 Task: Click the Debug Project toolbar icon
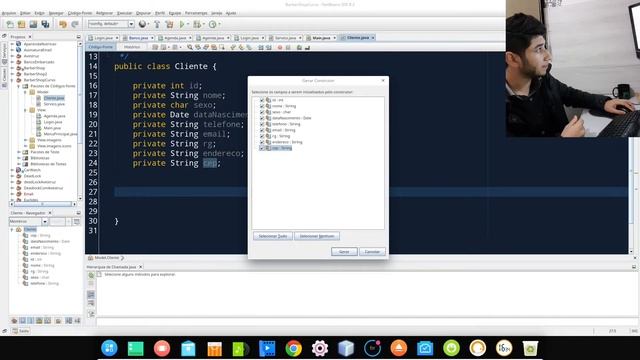tap(197, 24)
